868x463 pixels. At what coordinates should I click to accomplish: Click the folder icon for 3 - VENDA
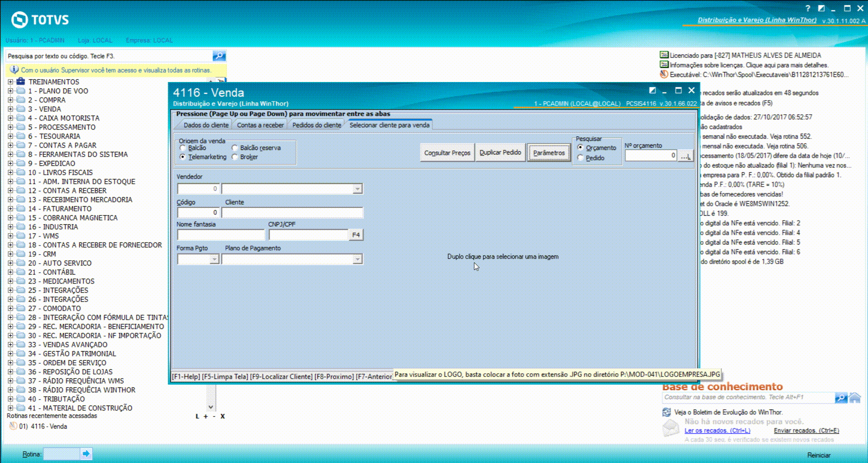[x=21, y=109]
